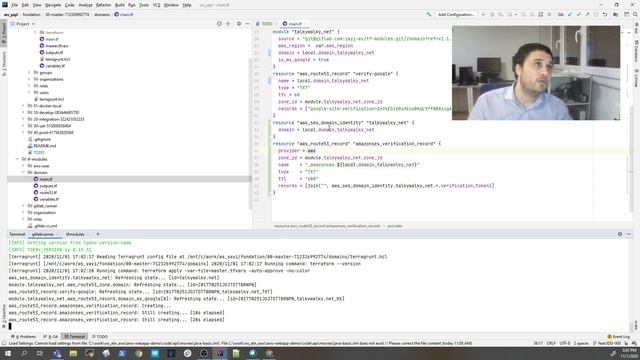Open terminal panel settings gear
Viewport: 640px width, 360px height.
(x=620, y=234)
